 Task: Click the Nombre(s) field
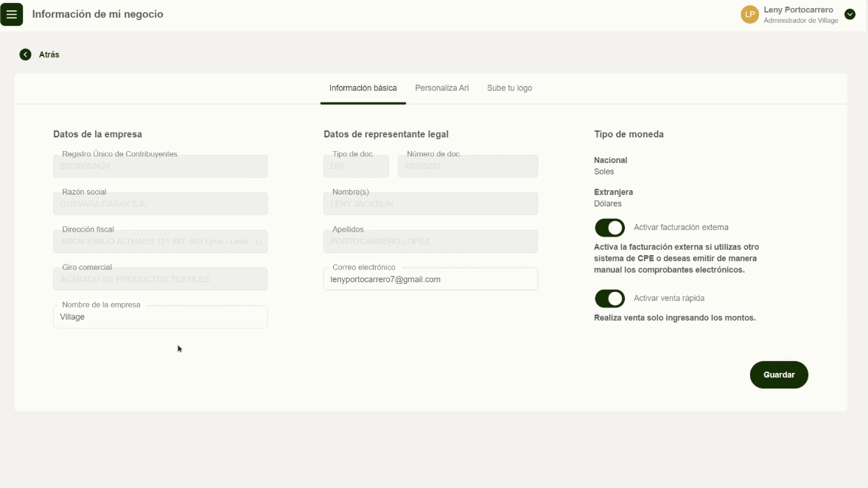[430, 204]
